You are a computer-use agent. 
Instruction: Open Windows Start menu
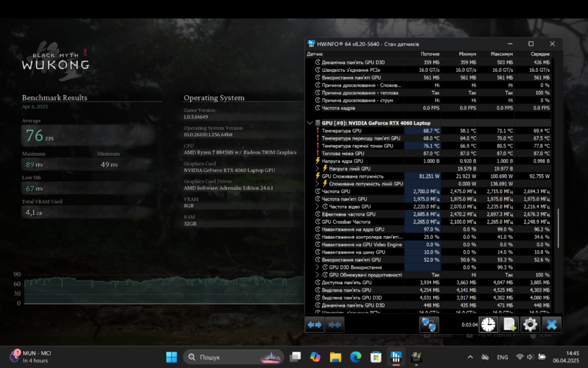click(x=171, y=357)
